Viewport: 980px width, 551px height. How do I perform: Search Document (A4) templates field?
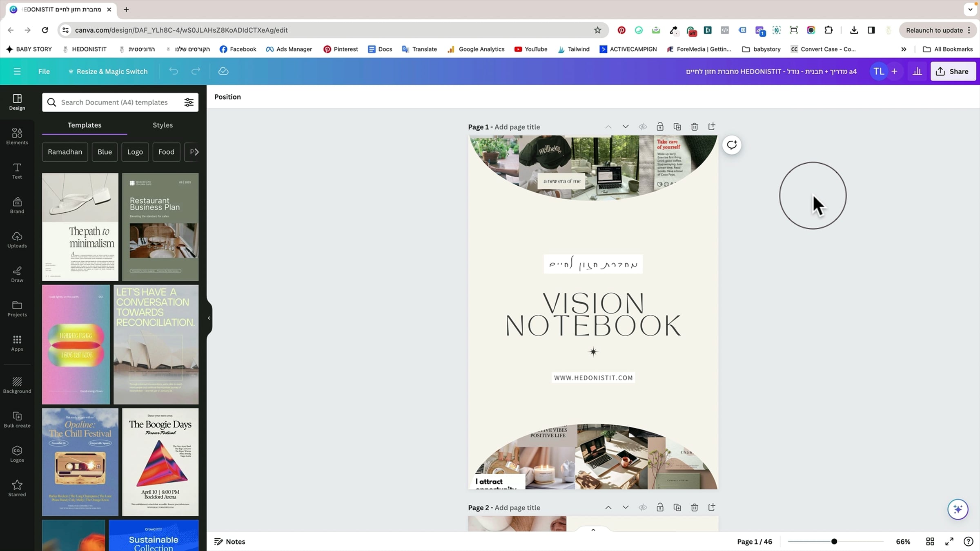click(120, 102)
